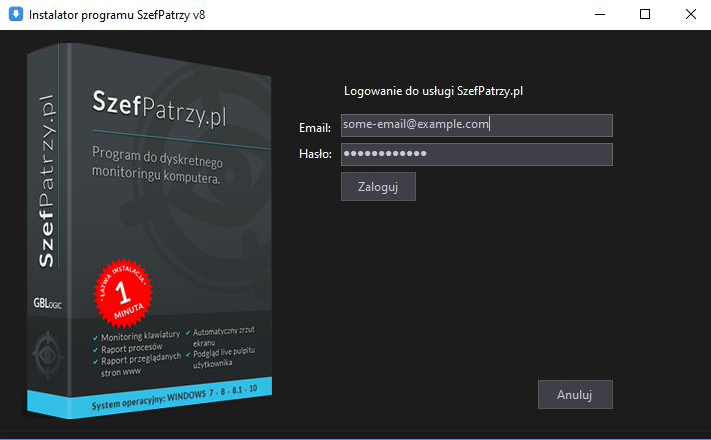Click the 'Instalator programu SzefPatrzy v8' title text
The height and width of the screenshot is (440, 711).
point(117,15)
